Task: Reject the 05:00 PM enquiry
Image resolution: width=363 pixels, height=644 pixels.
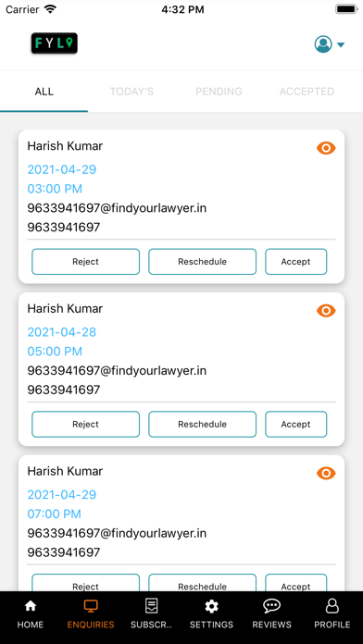Action: pos(85,425)
